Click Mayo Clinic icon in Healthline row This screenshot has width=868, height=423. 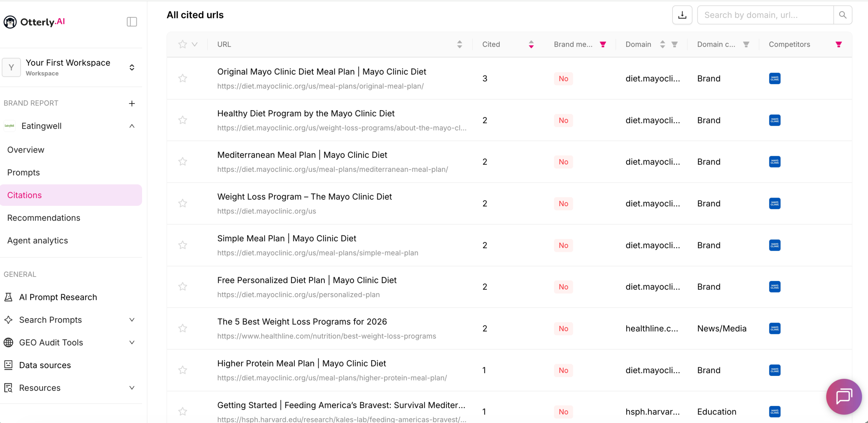(775, 328)
